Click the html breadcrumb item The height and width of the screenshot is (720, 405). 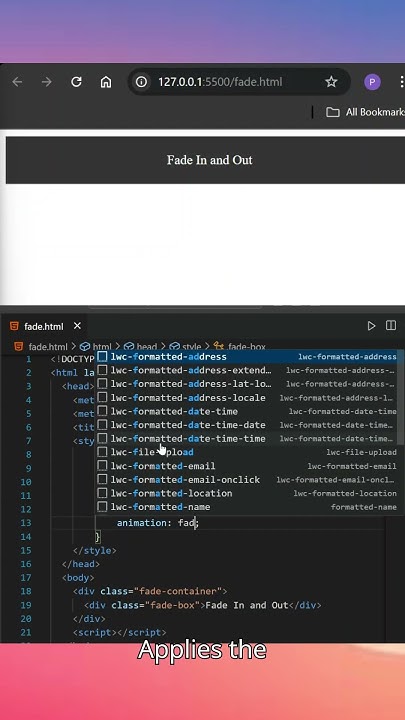[102, 347]
